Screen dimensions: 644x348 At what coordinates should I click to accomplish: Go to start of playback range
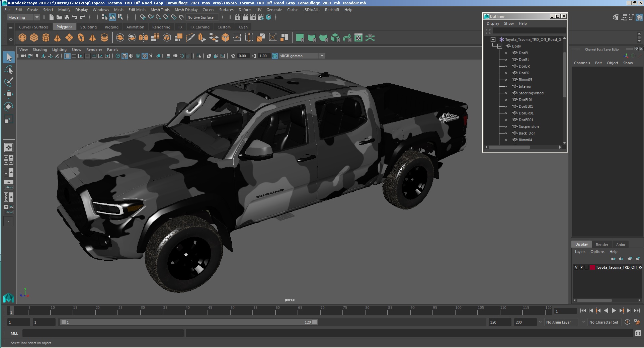click(583, 311)
